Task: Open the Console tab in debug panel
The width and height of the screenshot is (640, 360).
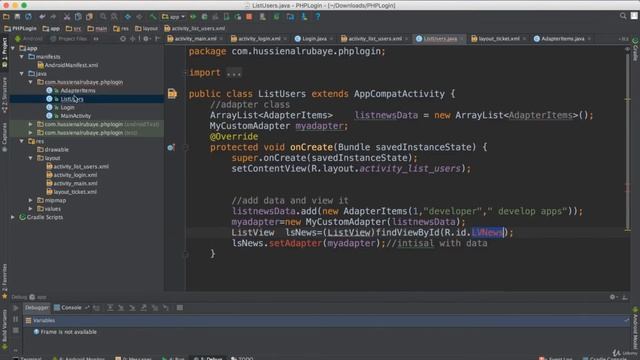Action: click(68, 308)
